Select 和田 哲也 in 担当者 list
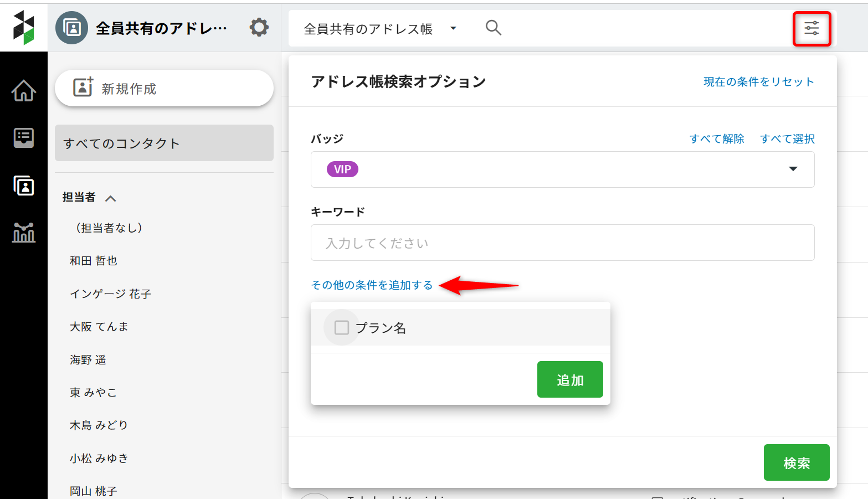 [94, 261]
